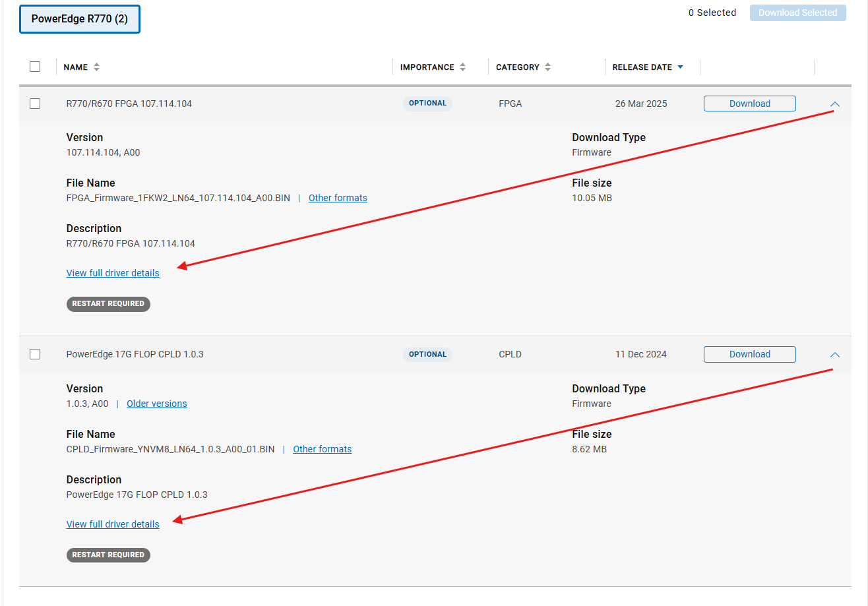Screen dimensions: 868x606
Task: View full driver details for CPLD firmware
Action: pos(112,524)
